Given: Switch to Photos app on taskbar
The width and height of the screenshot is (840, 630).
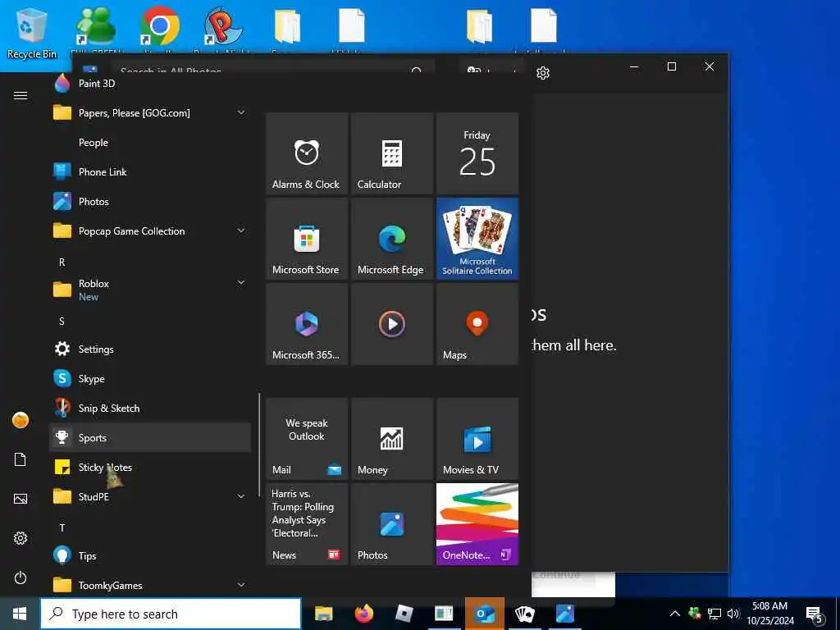Looking at the screenshot, I should pos(564,614).
